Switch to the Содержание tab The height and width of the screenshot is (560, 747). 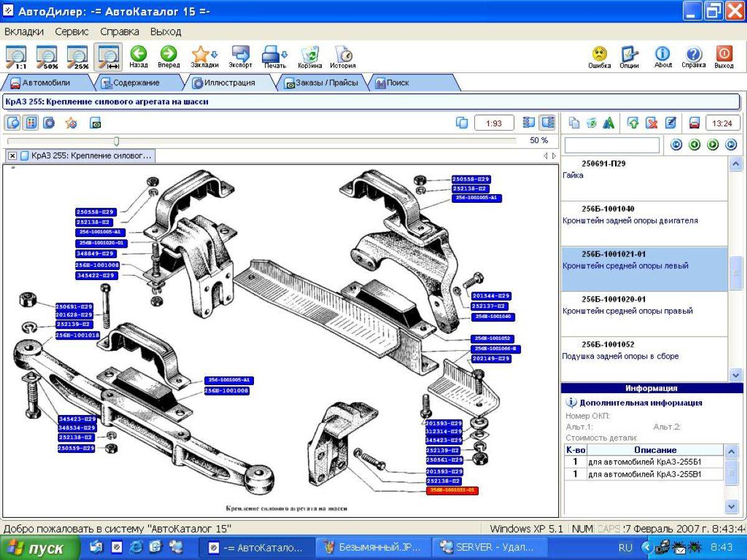pos(136,83)
